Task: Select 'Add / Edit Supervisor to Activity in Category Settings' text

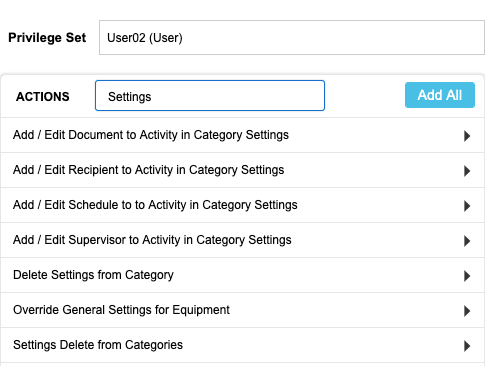Action: point(152,240)
